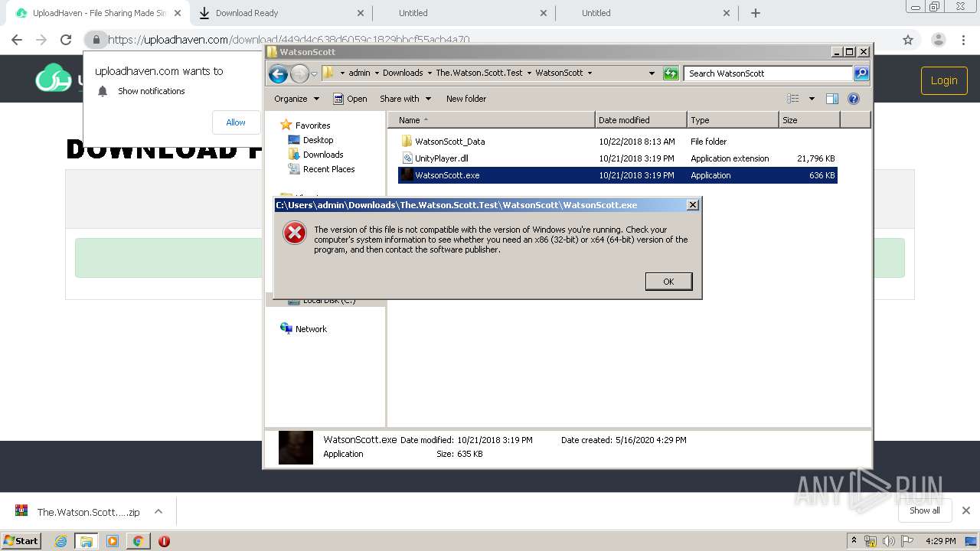Open Chrome from the taskbar

pos(138,541)
